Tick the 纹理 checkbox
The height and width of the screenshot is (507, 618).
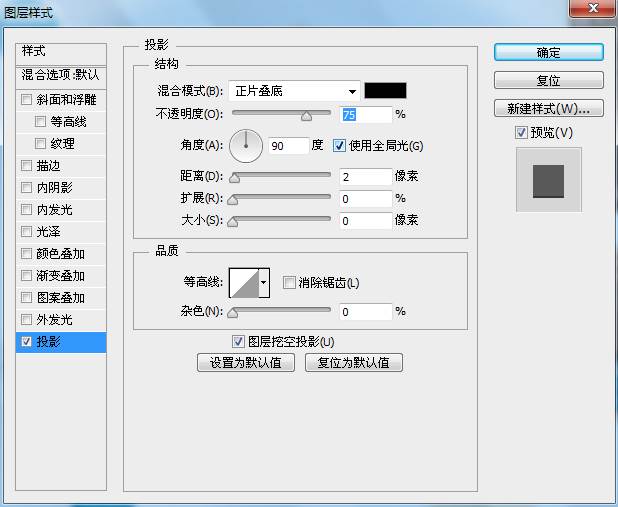click(x=40, y=143)
